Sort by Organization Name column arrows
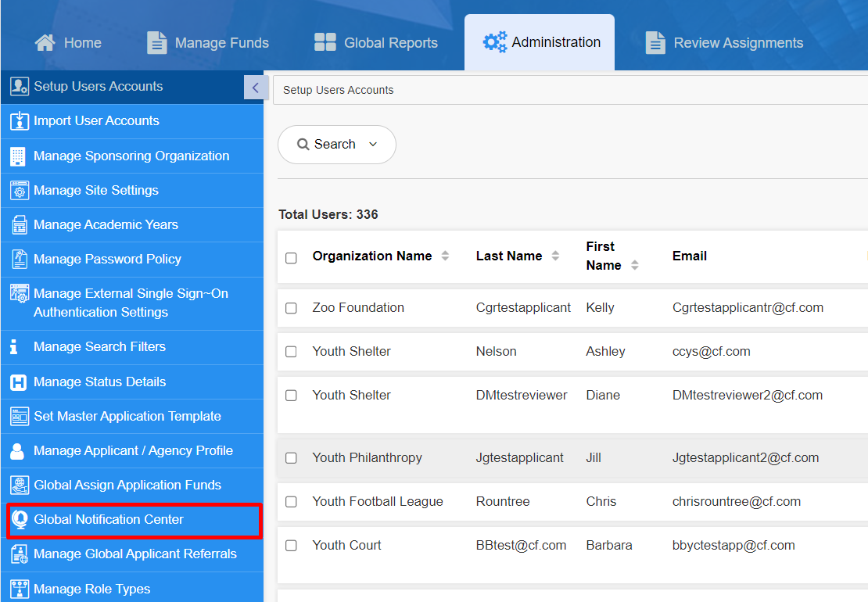The width and height of the screenshot is (868, 602). [x=446, y=256]
